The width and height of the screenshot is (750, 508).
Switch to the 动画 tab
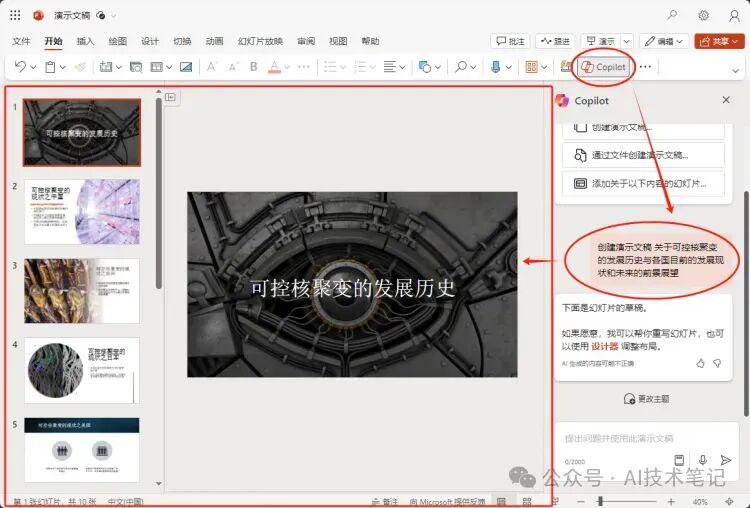pos(214,41)
